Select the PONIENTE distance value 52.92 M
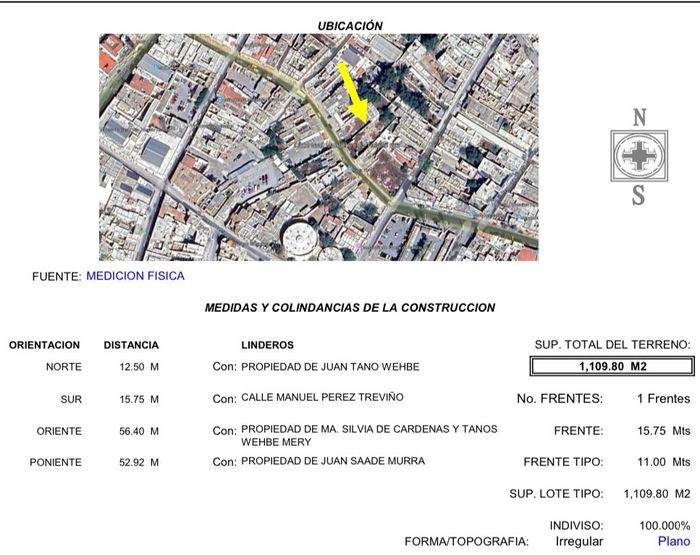Viewport: 700px width, 555px height. 139,462
